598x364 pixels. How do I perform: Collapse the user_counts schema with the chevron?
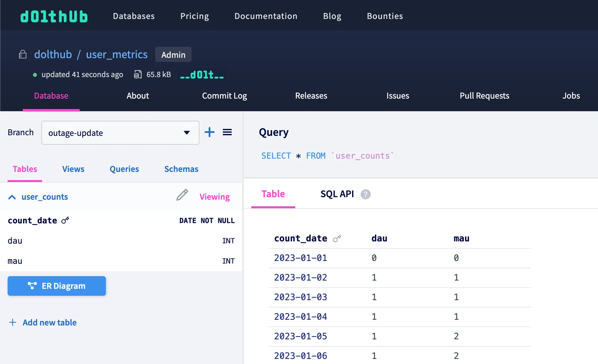12,197
